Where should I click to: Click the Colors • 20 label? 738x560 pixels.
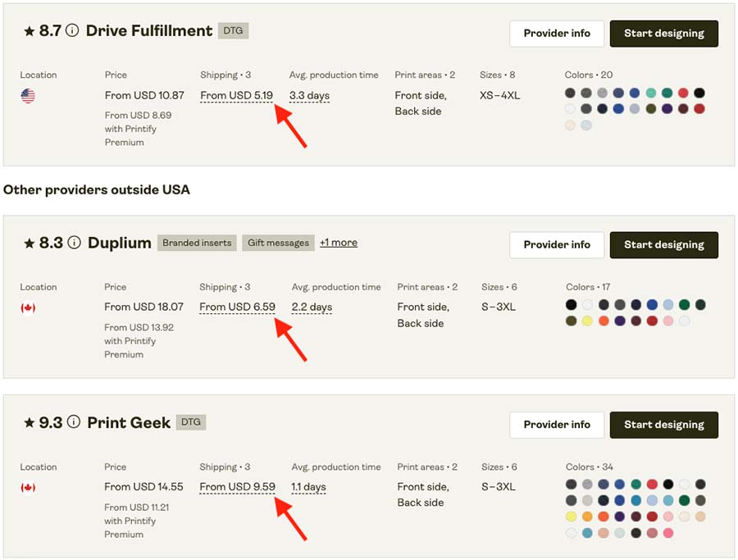pyautogui.click(x=588, y=75)
